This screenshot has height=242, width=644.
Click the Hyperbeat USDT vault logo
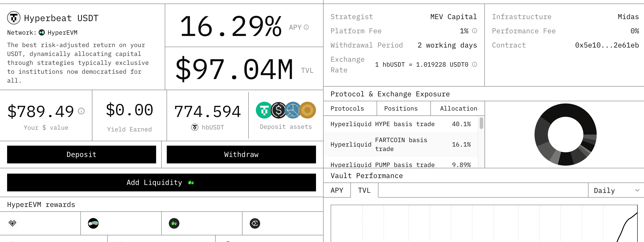(14, 18)
